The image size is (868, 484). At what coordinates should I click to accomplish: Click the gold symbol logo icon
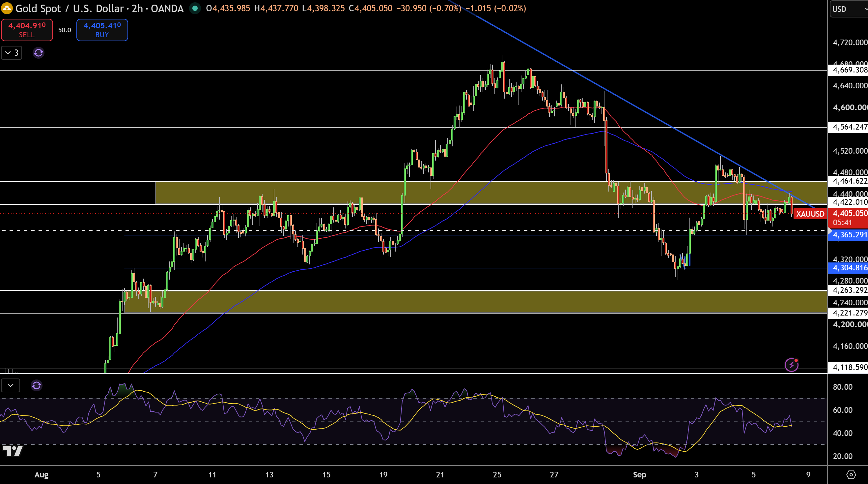(6, 8)
